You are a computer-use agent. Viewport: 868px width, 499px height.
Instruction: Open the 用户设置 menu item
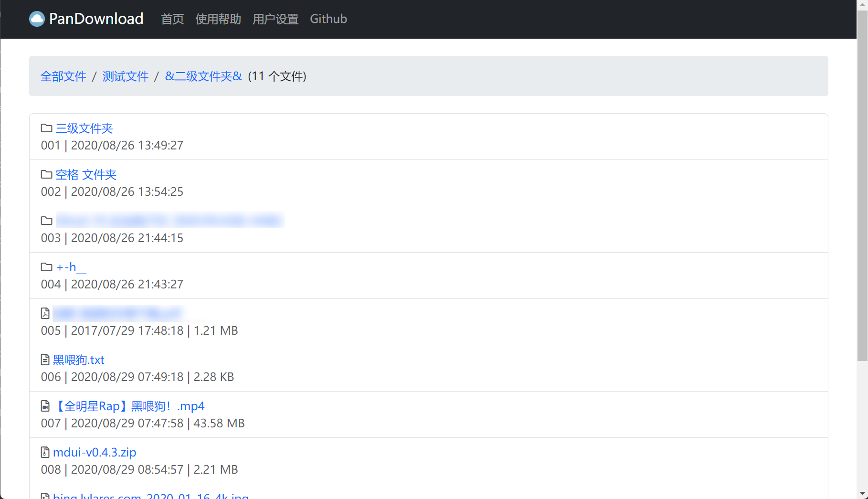coord(275,19)
